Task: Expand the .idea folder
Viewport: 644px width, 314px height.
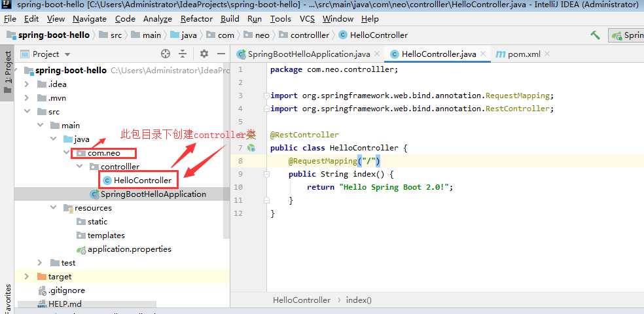Action: click(27, 84)
